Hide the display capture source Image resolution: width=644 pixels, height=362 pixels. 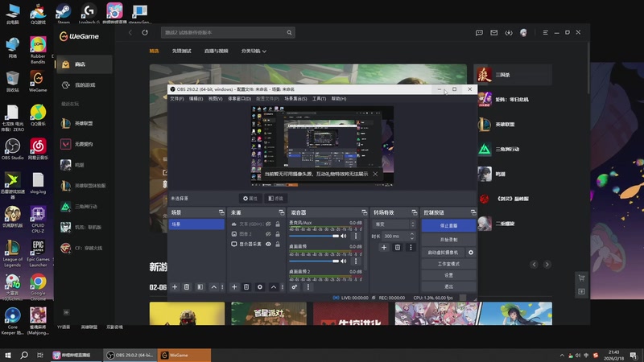(x=268, y=245)
